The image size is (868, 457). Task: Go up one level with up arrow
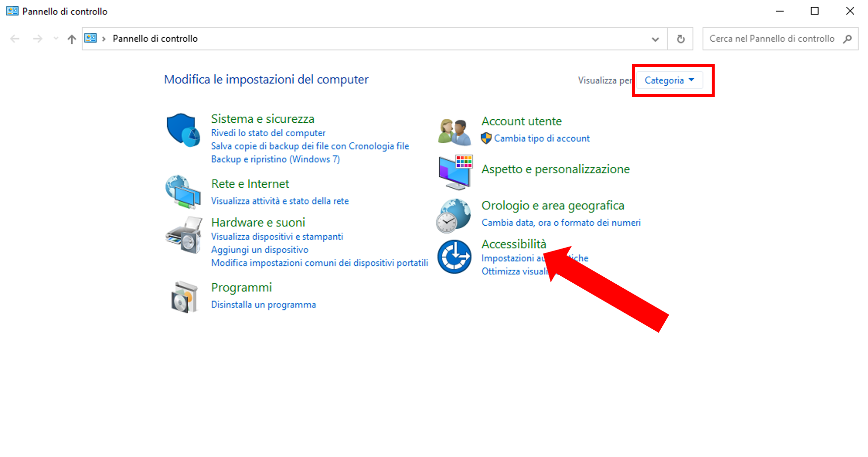[72, 39]
